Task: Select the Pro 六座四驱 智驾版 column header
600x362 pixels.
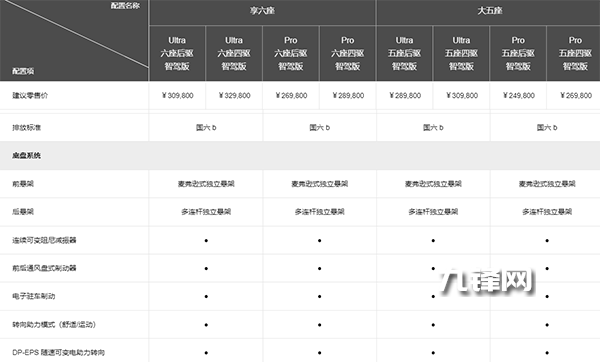Action: tap(347, 54)
